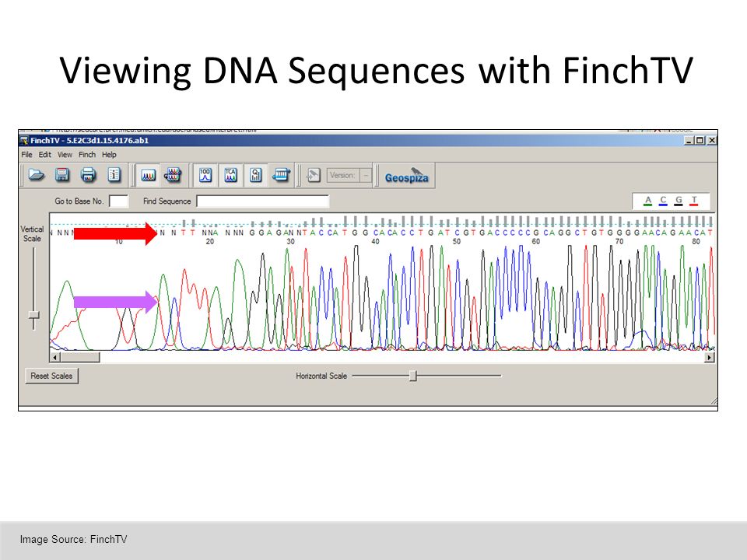
Task: Open the Geospiza logo link
Action: [x=406, y=175]
